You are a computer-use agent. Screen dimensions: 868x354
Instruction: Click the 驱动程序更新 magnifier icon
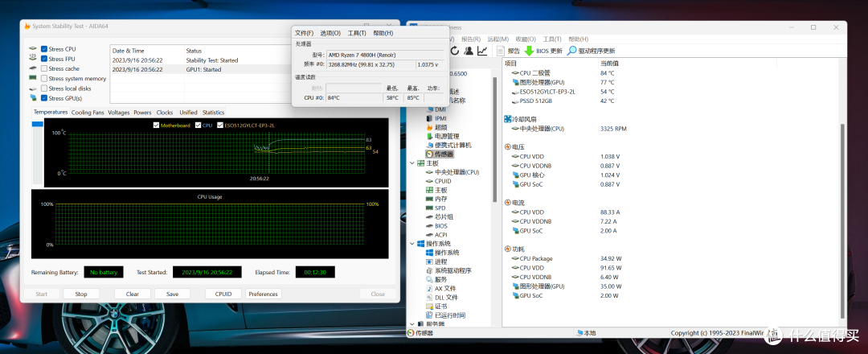point(572,51)
